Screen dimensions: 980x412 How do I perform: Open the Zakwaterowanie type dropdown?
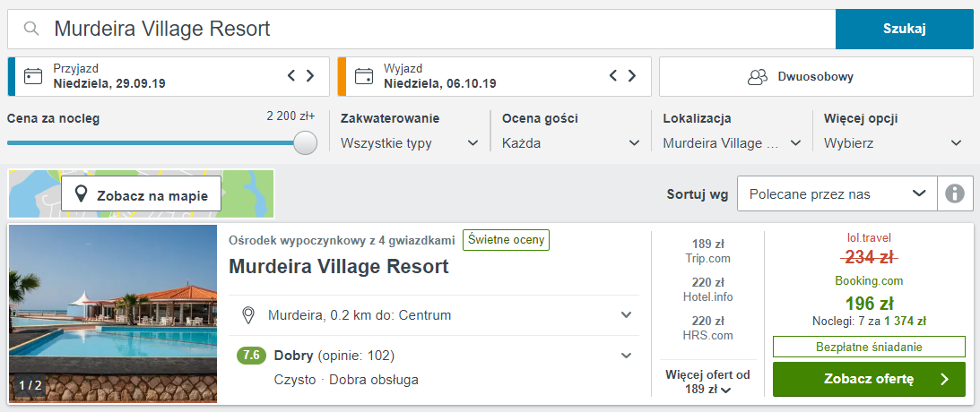410,143
